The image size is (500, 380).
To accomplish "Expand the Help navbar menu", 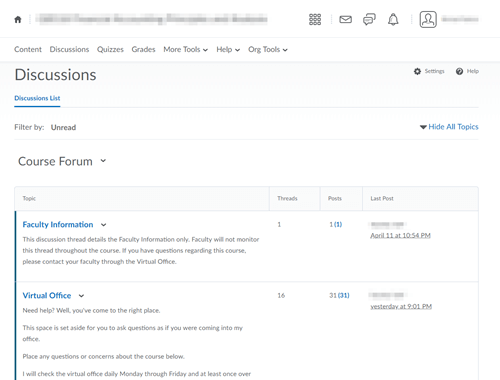I will pyautogui.click(x=228, y=49).
